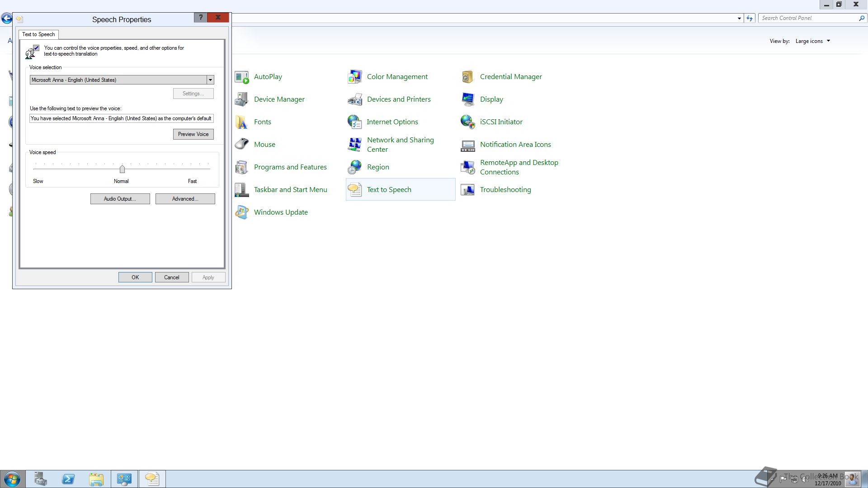Open the Device Manager icon
868x488 pixels.
point(242,99)
